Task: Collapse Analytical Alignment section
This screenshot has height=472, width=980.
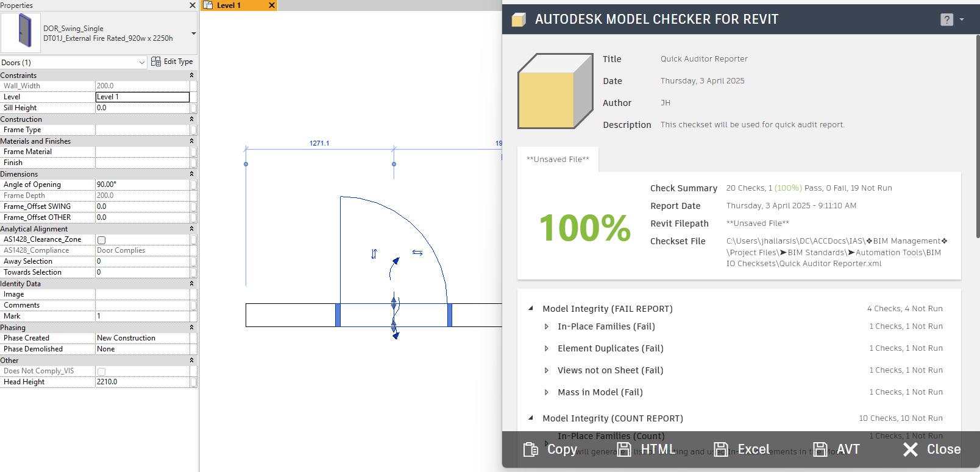Action: [191, 229]
